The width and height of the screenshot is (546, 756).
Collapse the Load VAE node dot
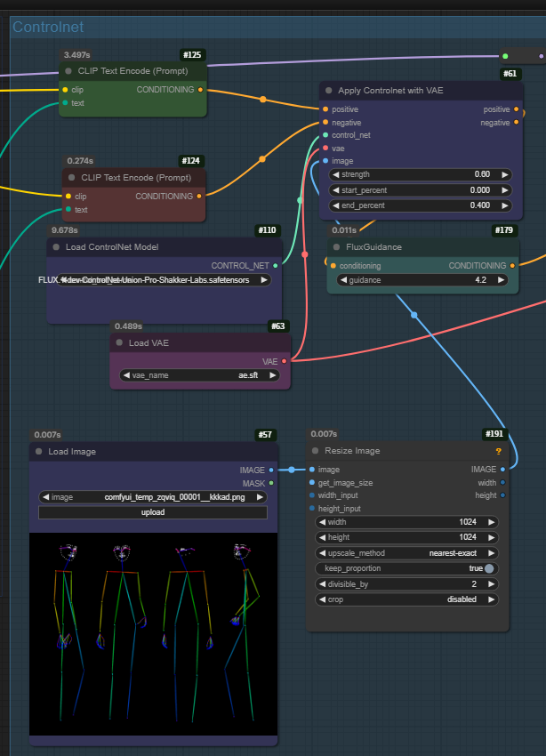[x=119, y=342]
